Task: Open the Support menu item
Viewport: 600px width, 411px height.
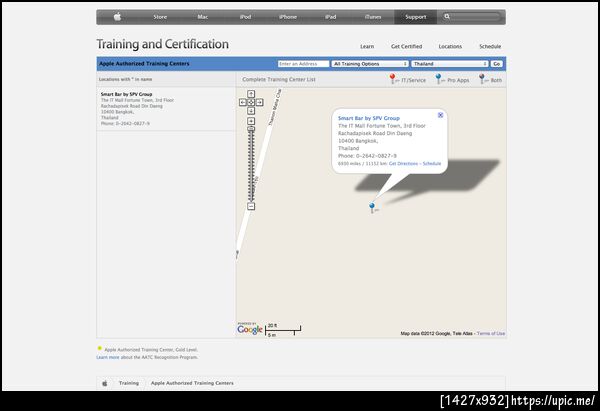Action: point(416,17)
